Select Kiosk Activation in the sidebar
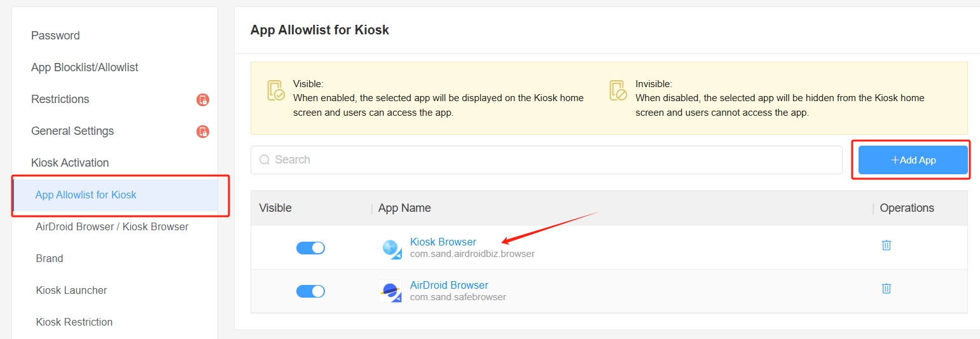The image size is (980, 339). point(70,163)
